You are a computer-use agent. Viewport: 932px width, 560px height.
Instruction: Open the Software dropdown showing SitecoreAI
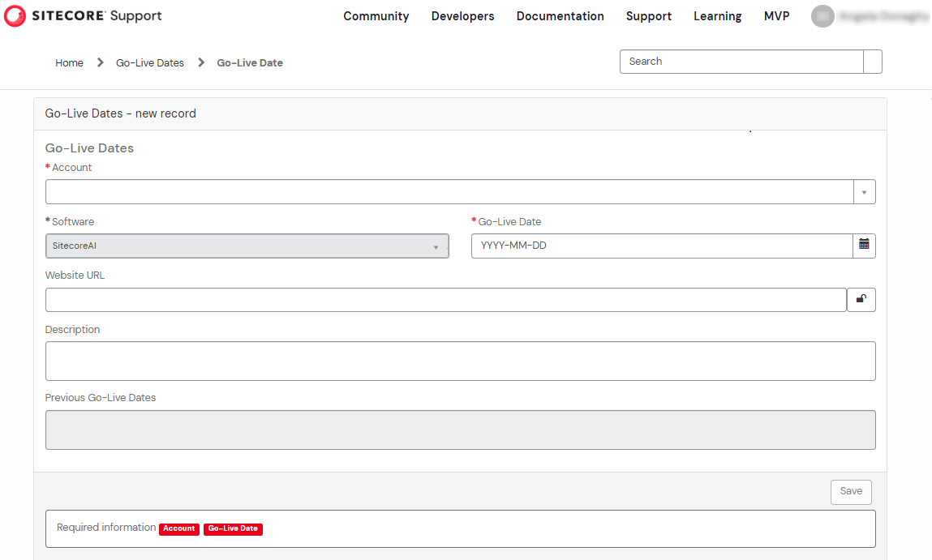(x=247, y=246)
